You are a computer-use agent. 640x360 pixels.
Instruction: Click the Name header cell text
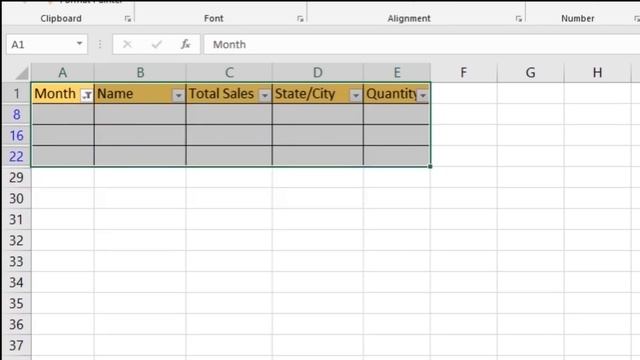coord(115,93)
